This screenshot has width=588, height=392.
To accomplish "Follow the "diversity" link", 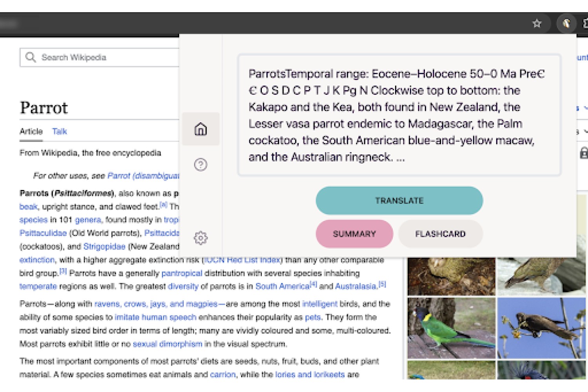I will click(x=183, y=287).
